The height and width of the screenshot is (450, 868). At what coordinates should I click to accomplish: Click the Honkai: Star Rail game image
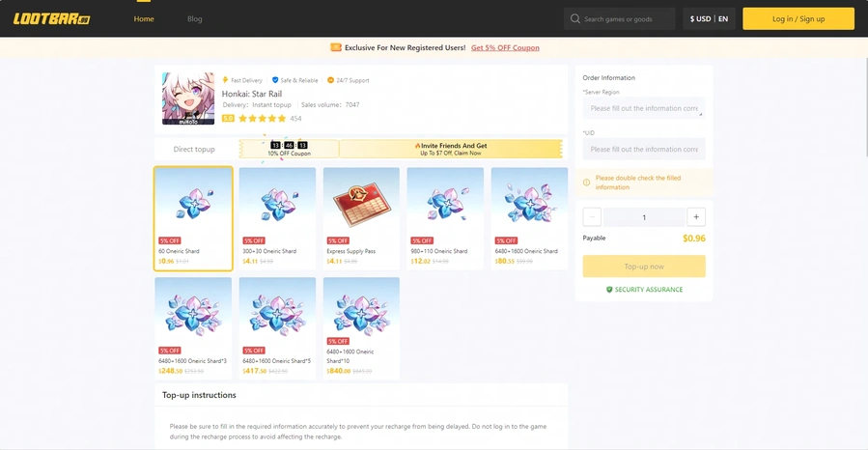tap(188, 98)
